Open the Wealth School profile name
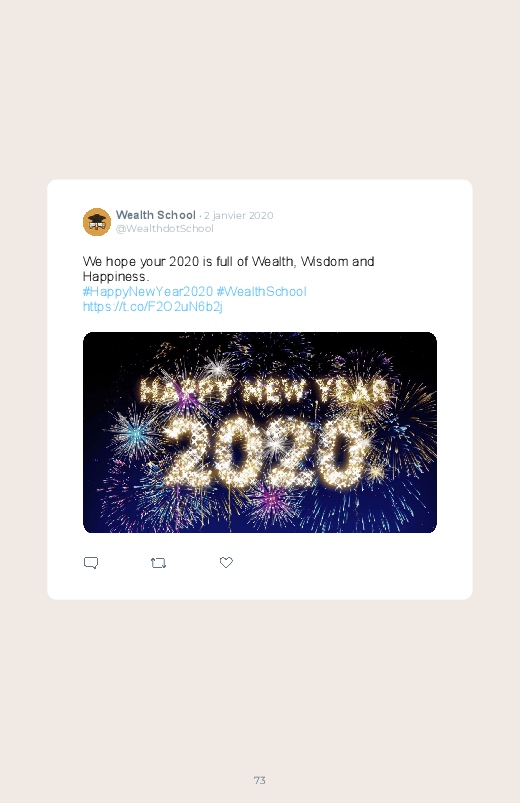The height and width of the screenshot is (803, 520). pyautogui.click(x=156, y=215)
